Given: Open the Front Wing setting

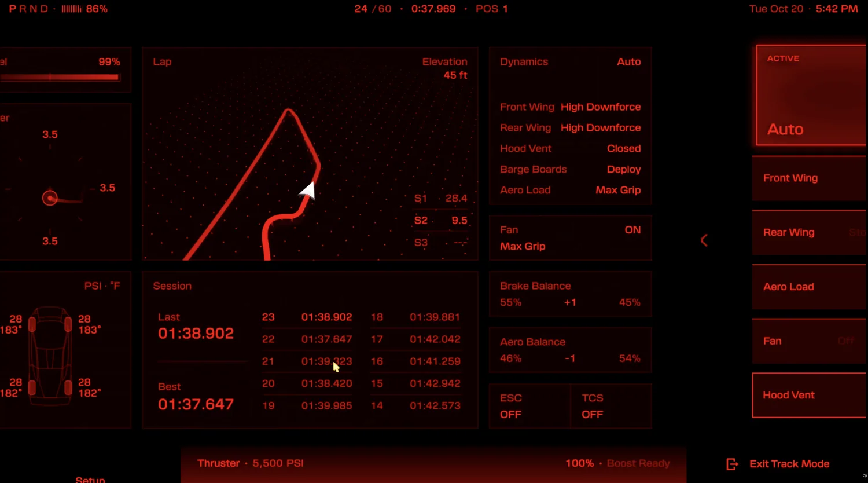Looking at the screenshot, I should point(809,178).
